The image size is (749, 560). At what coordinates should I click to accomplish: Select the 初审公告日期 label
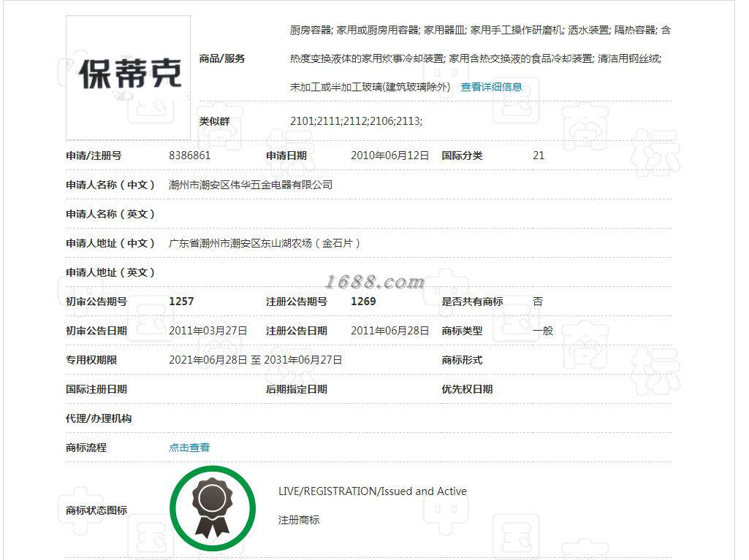(96, 330)
